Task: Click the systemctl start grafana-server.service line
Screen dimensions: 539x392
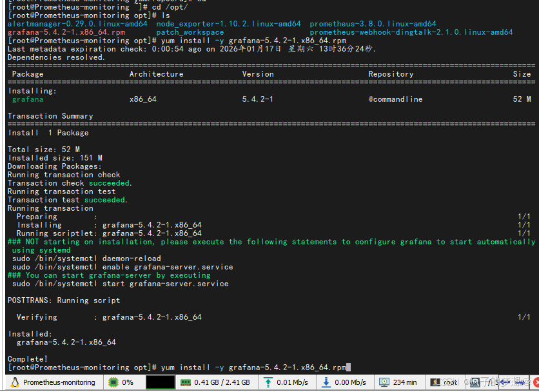Action: tap(121, 284)
